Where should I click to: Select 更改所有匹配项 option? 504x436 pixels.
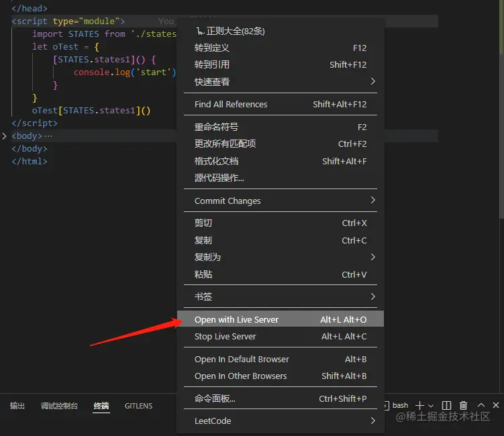coord(281,144)
